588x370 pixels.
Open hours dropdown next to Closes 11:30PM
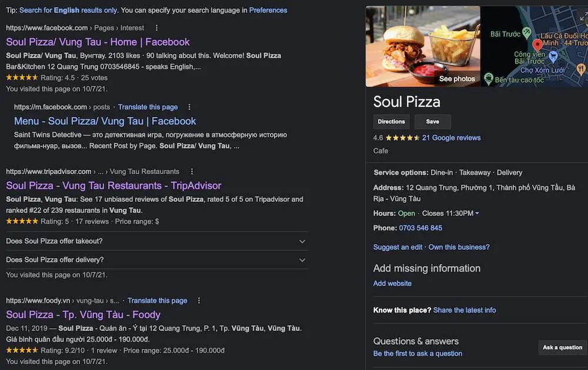(477, 213)
